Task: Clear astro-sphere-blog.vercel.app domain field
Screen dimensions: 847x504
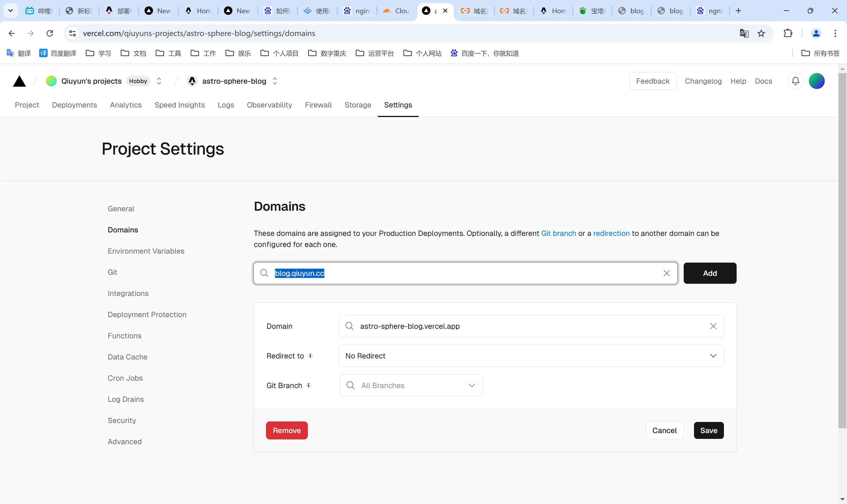Action: 713,326
